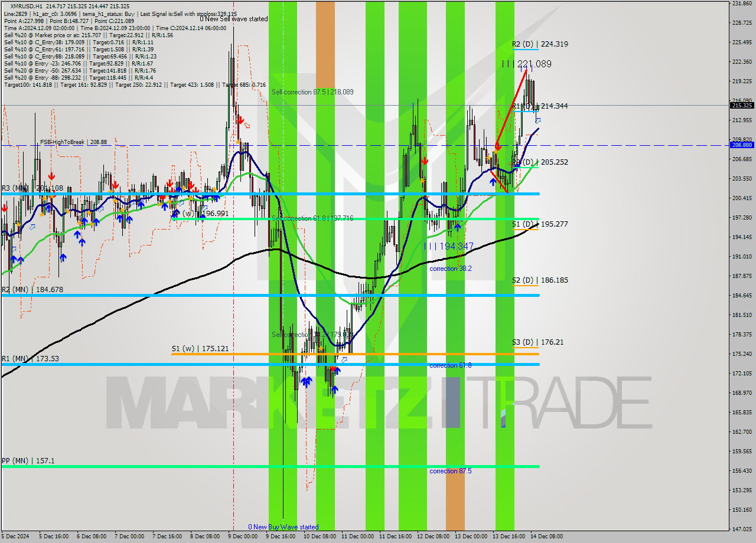Image resolution: width=756 pixels, height=543 pixels.
Task: Click Sell %20 @ Market price line
Action: pyautogui.click(x=88, y=35)
